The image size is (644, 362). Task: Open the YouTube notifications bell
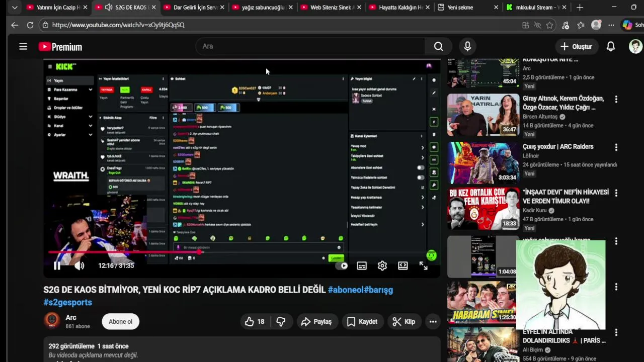(x=610, y=47)
